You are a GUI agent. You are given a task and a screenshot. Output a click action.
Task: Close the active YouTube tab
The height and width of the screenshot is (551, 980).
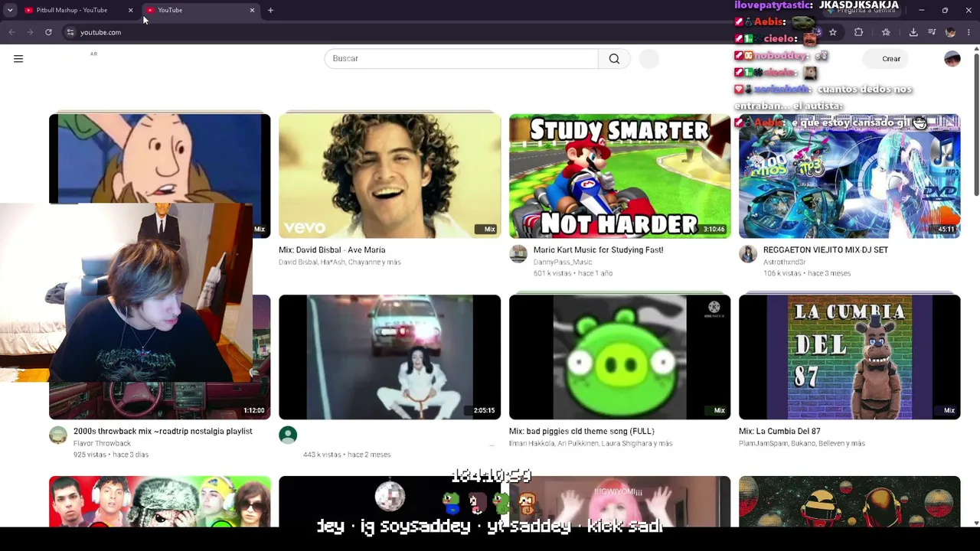252,10
